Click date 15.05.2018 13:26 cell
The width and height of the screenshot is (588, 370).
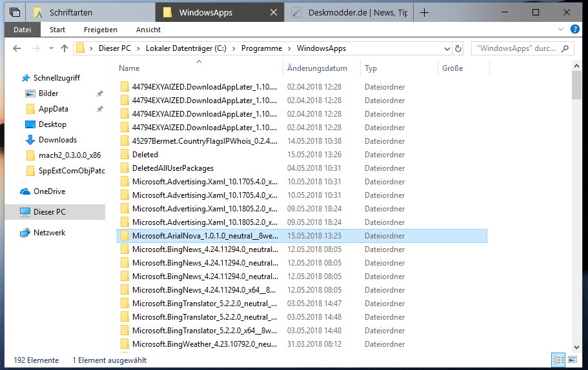pyautogui.click(x=314, y=155)
